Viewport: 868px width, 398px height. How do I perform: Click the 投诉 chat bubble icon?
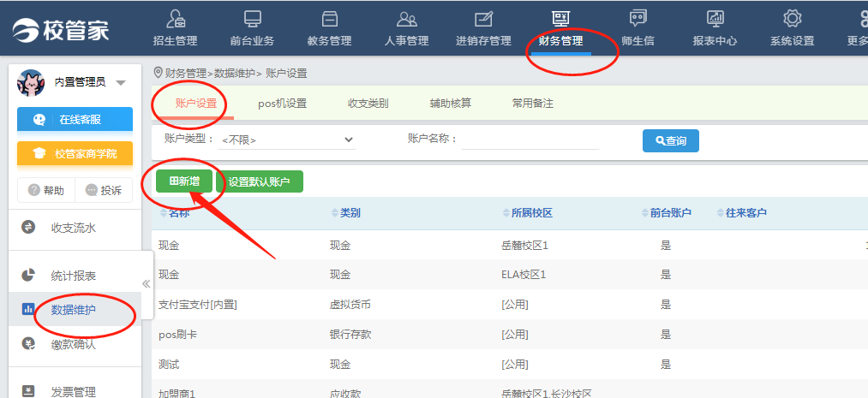92,190
